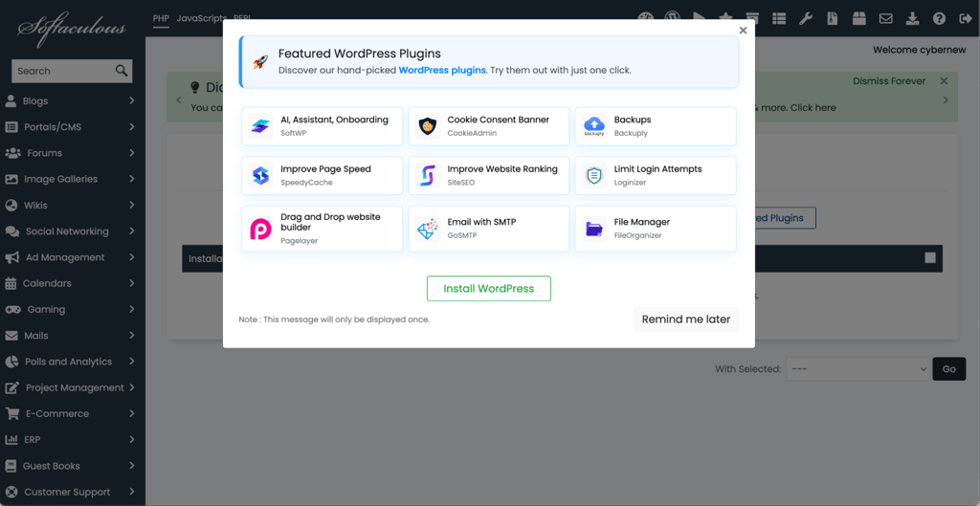Click the Pagelayer pink logo
This screenshot has height=506, width=980.
point(260,229)
